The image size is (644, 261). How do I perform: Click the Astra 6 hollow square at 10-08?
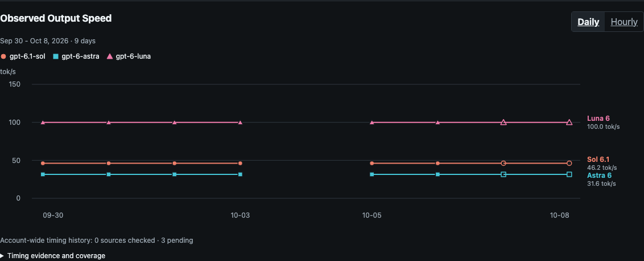pos(569,174)
